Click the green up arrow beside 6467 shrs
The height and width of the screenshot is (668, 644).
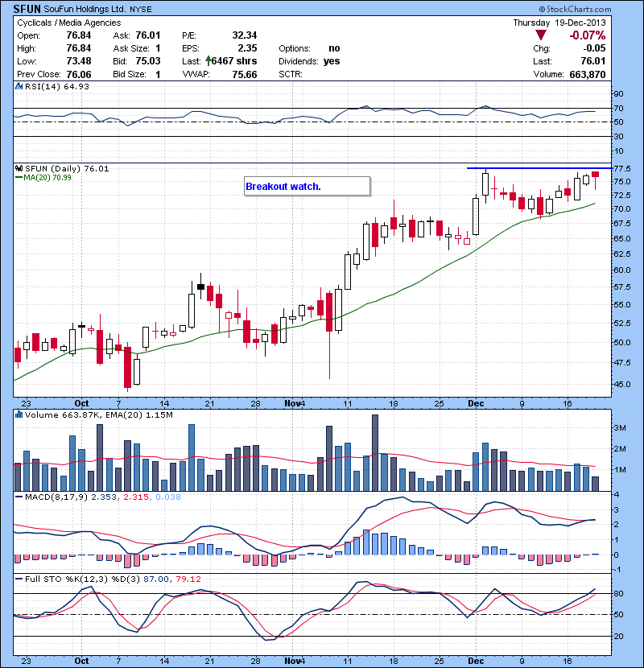(208, 61)
